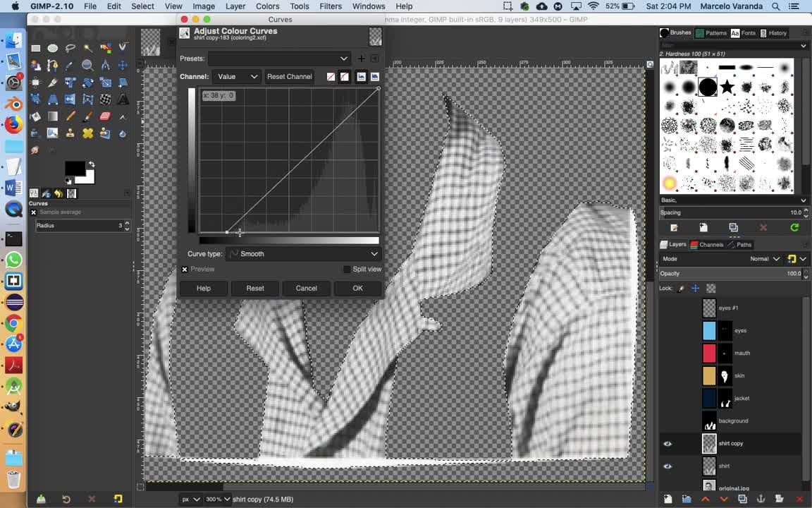Click the Reset Channel button
Screen dimensions: 812x508
click(x=290, y=77)
